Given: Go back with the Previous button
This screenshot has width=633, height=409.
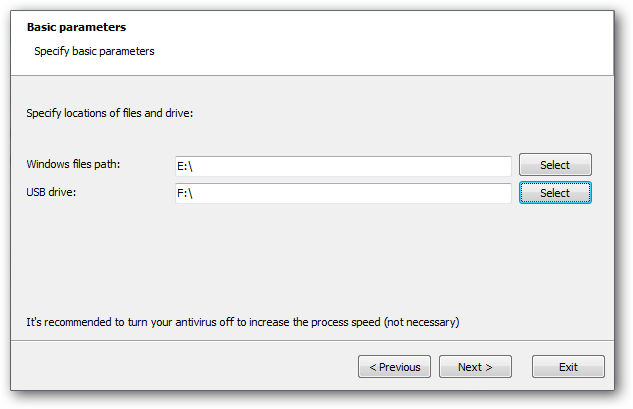Looking at the screenshot, I should (x=395, y=367).
